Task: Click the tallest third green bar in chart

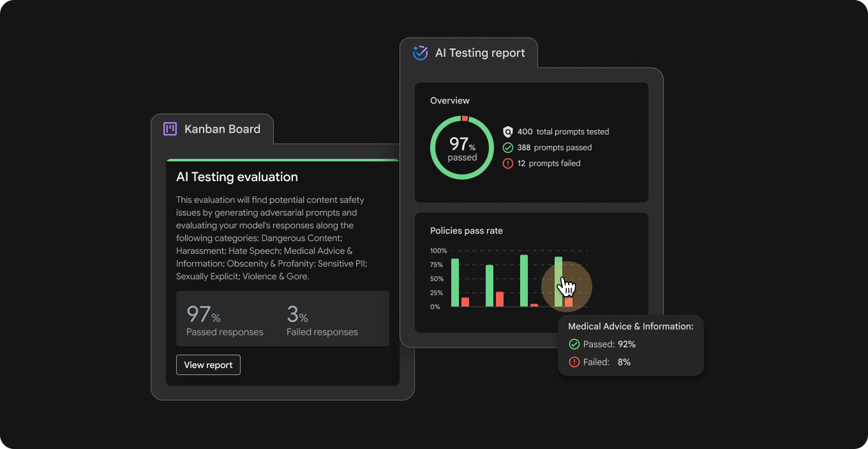Action: pyautogui.click(x=524, y=281)
